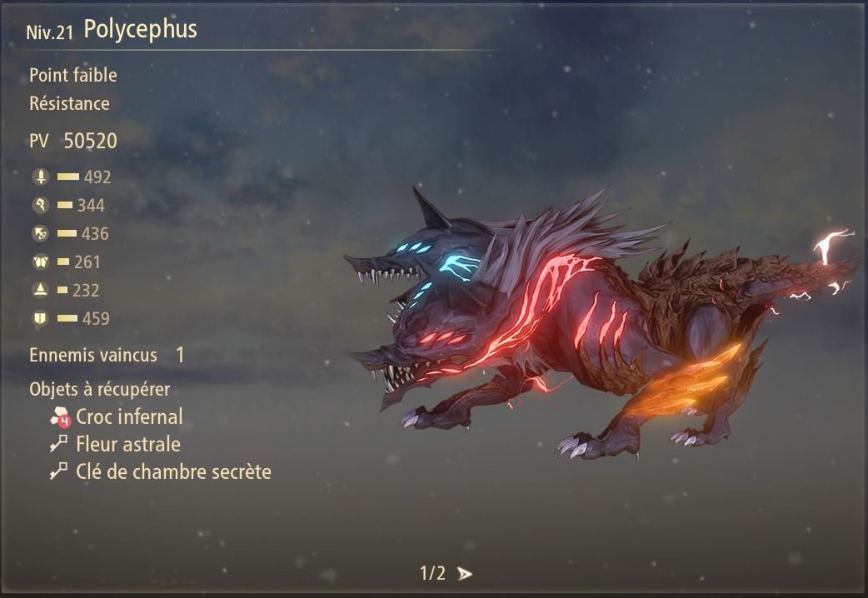Click the yellow bar next to 459
The width and height of the screenshot is (868, 598).
point(67,318)
